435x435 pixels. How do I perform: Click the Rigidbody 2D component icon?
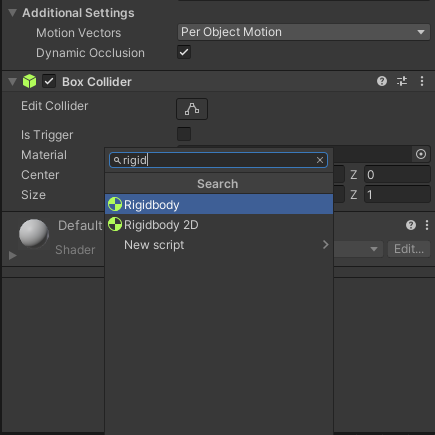(x=115, y=224)
